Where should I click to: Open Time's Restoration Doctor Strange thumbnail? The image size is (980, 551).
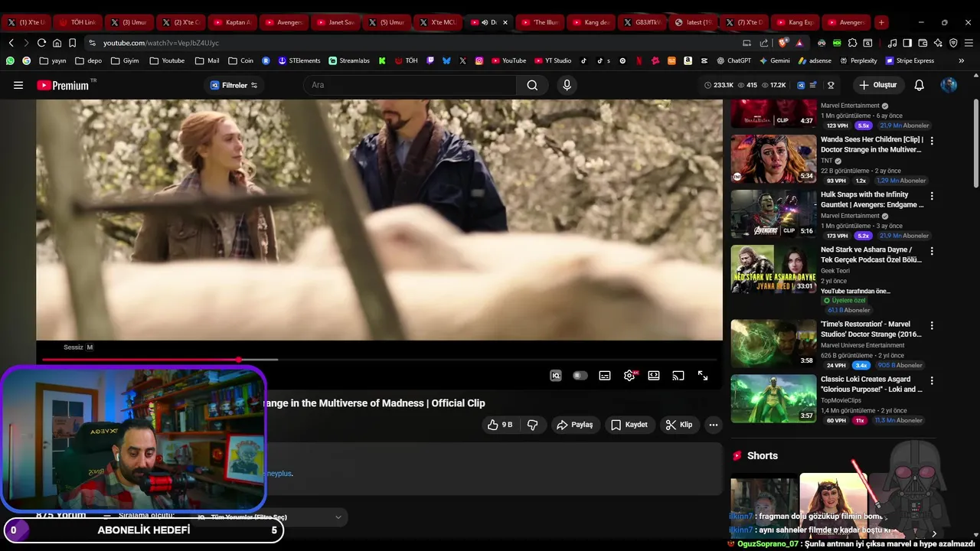pos(773,343)
